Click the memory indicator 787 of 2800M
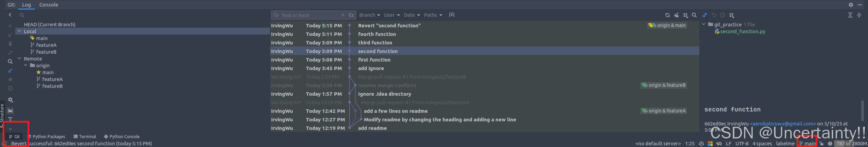This screenshot has height=147, width=868. [851, 144]
